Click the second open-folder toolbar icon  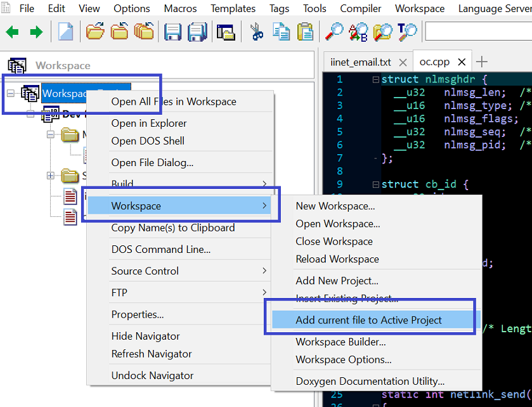point(120,32)
